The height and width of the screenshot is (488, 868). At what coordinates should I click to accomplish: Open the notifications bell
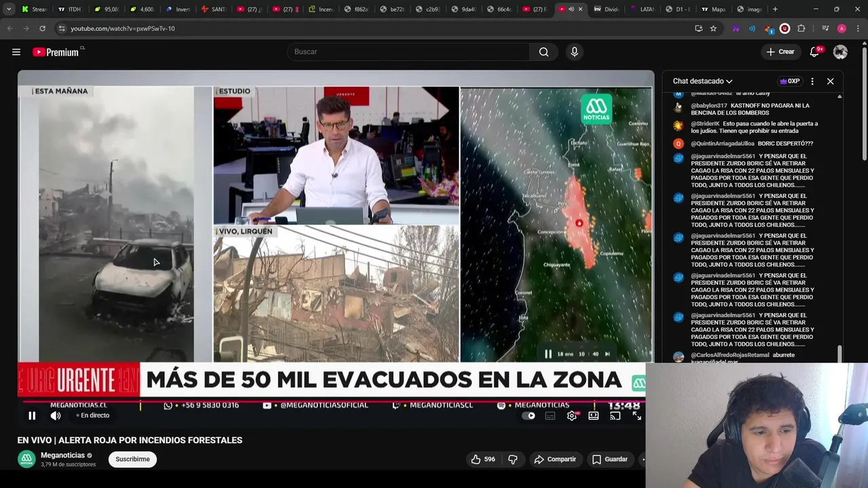tap(815, 52)
